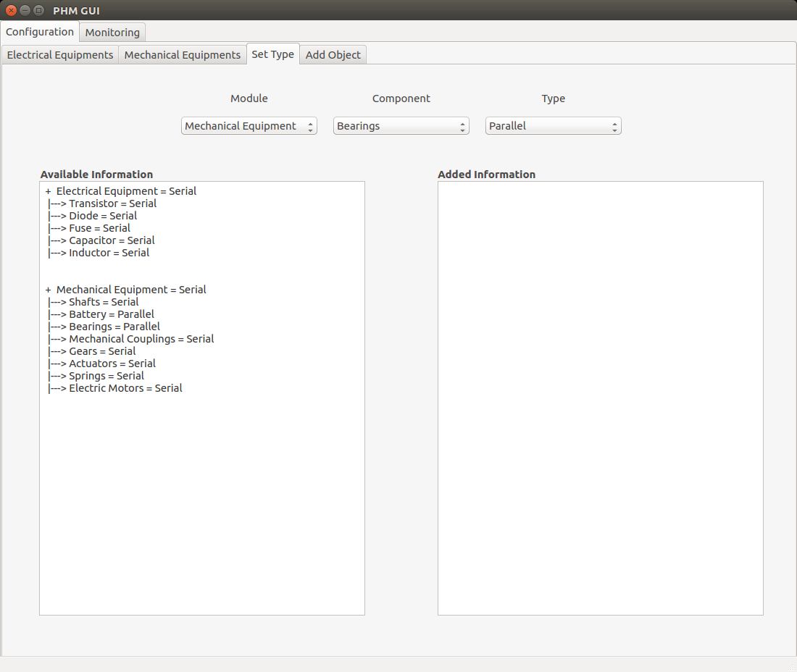
Task: Close the PHM GUI window
Action: 11,10
